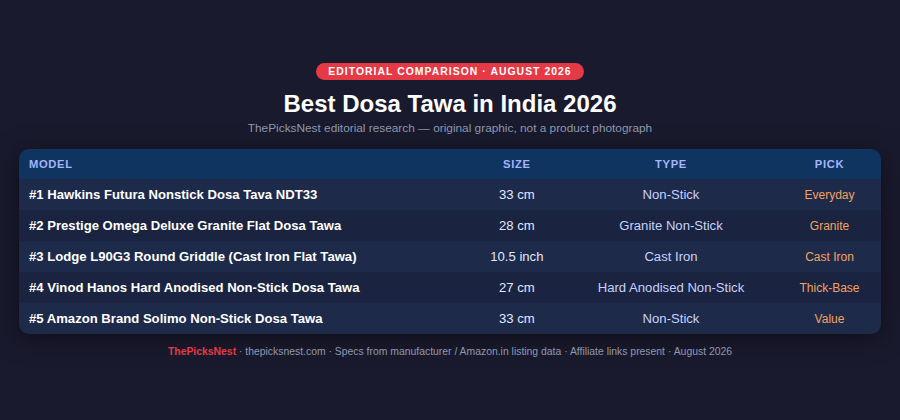
Task: Click the Everyday pick label
Action: 829,195
